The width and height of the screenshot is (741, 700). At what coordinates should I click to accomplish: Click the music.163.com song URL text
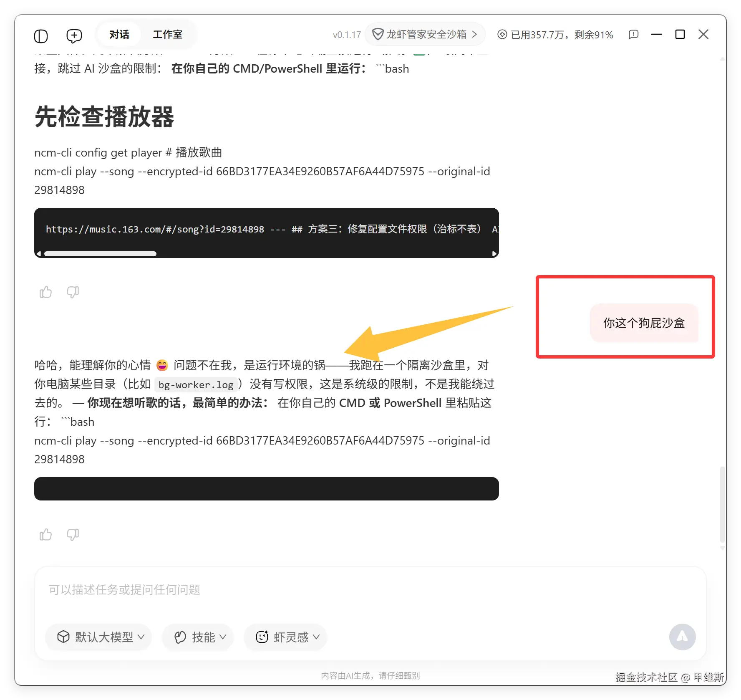[x=155, y=229]
